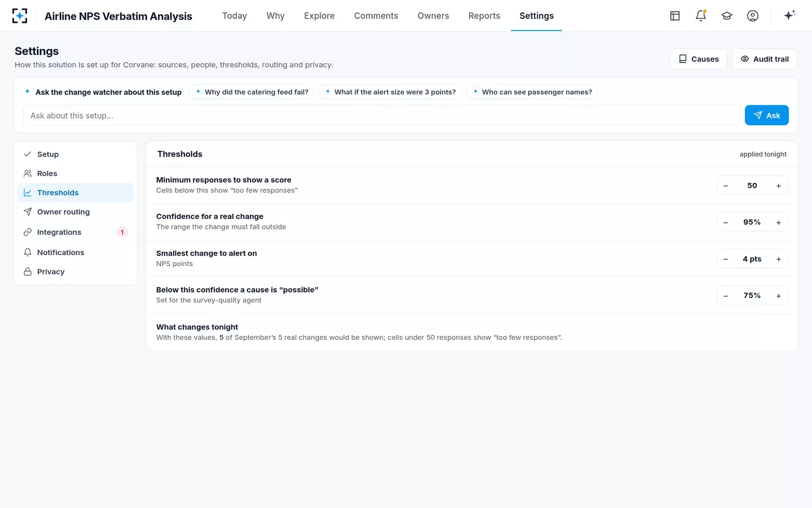Click the '50' minimum responses value
Viewport: 812px width, 508px height.
coord(752,186)
